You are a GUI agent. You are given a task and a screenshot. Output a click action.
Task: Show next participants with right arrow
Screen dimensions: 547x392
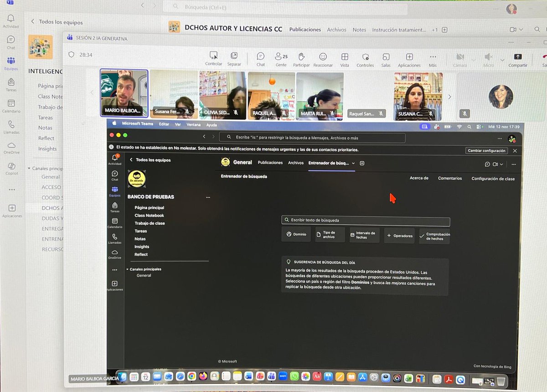[449, 97]
